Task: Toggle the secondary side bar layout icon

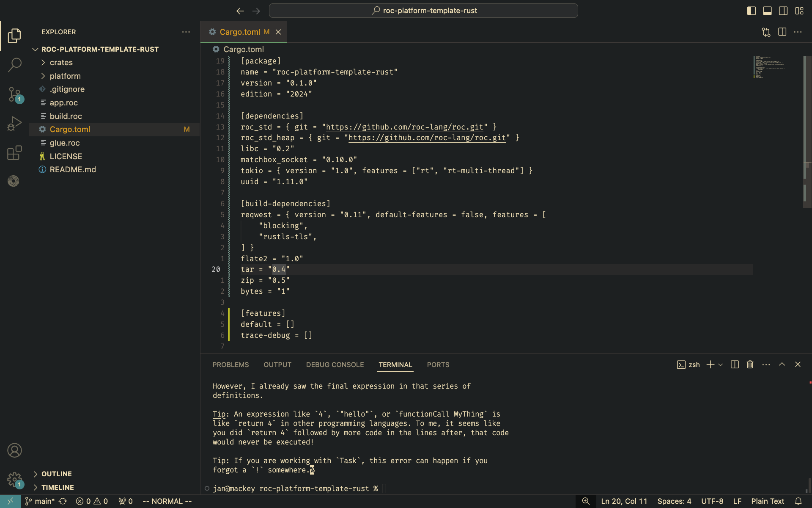Action: [x=783, y=11]
